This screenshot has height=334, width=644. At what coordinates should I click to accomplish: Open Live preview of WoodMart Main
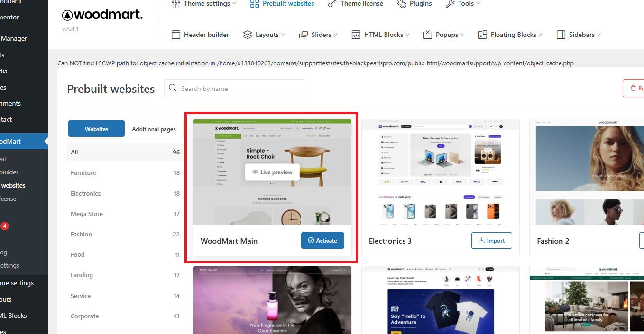click(272, 172)
